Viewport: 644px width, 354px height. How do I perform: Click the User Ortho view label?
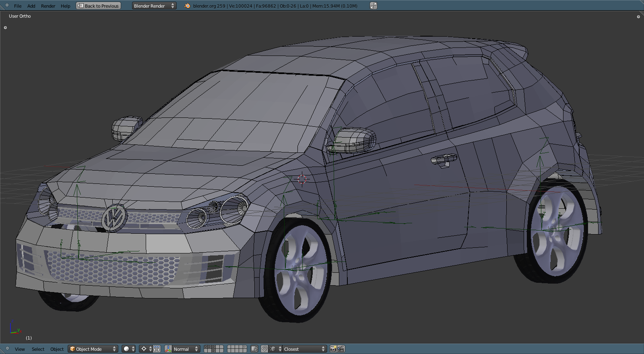pyautogui.click(x=20, y=16)
